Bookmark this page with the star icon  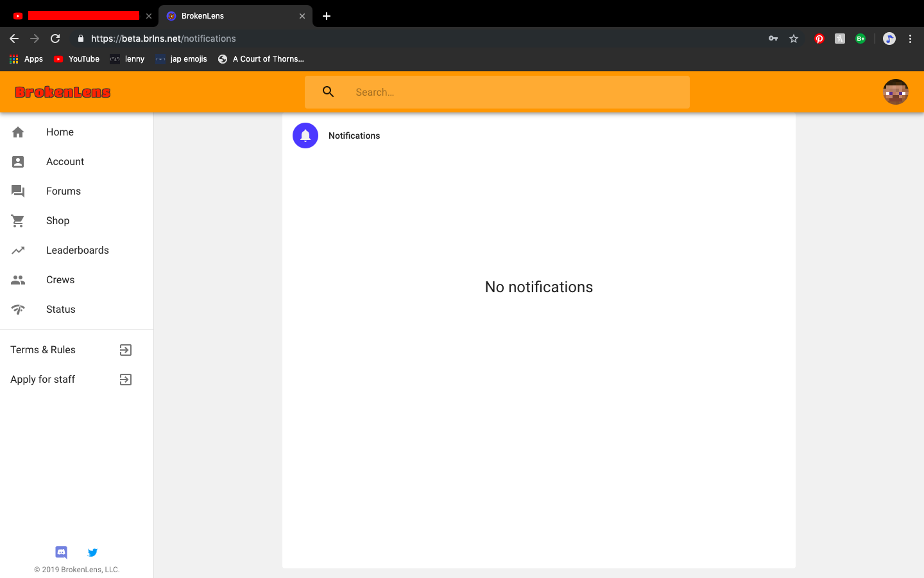tap(794, 39)
